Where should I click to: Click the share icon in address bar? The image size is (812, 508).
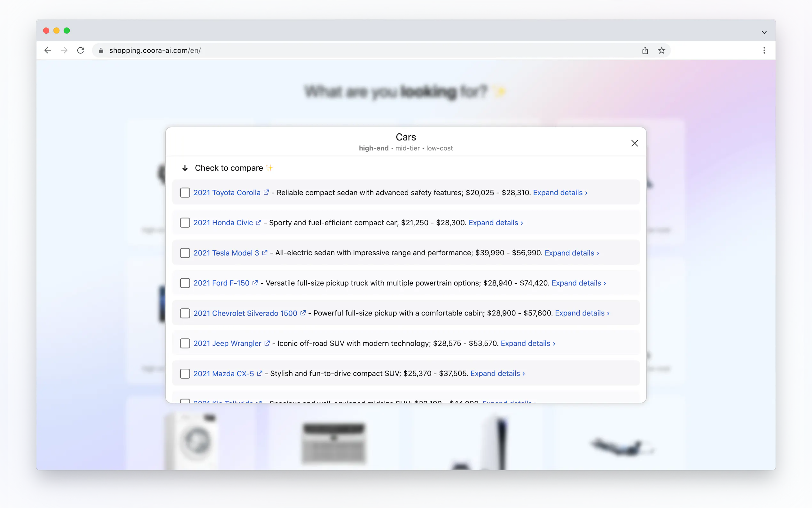645,51
